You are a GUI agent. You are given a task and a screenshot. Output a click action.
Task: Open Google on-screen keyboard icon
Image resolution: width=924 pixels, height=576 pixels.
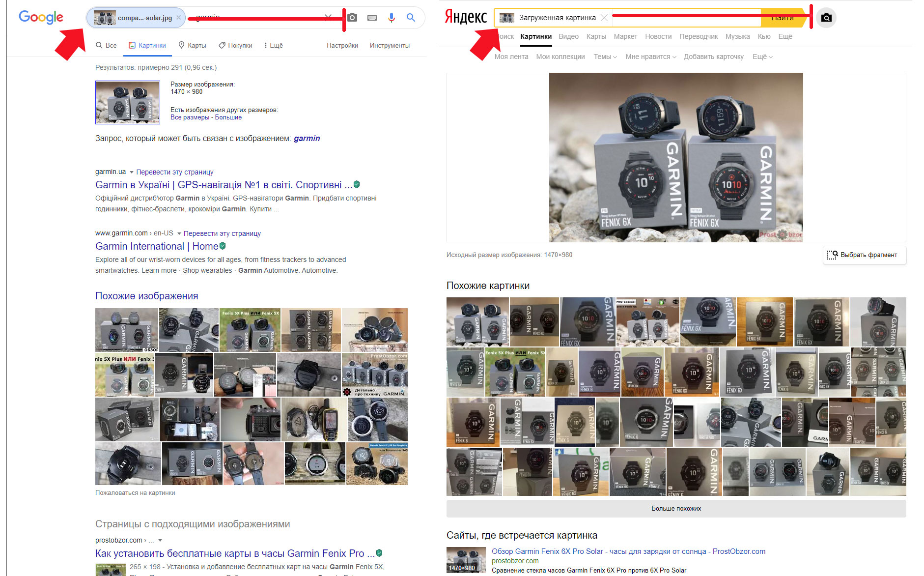click(x=372, y=18)
